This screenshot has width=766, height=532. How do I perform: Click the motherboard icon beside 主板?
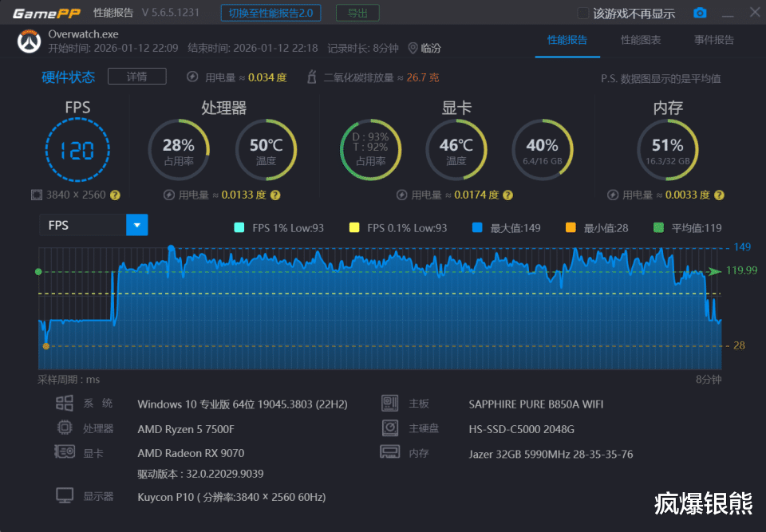point(390,403)
